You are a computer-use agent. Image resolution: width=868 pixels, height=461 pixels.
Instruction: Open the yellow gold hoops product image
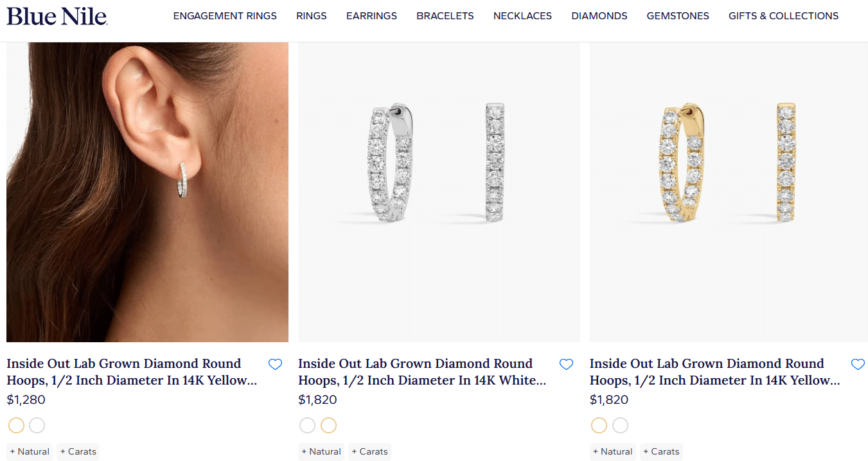729,192
